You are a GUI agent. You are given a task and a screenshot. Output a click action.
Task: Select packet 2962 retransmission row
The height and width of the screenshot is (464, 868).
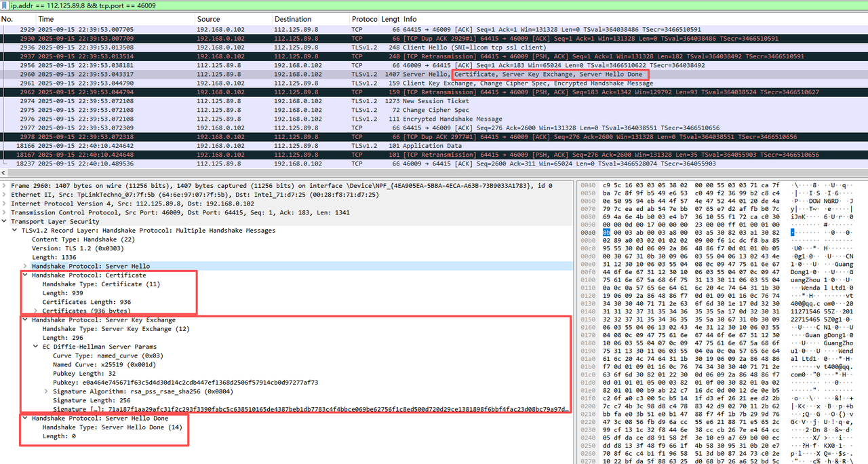pos(434,92)
